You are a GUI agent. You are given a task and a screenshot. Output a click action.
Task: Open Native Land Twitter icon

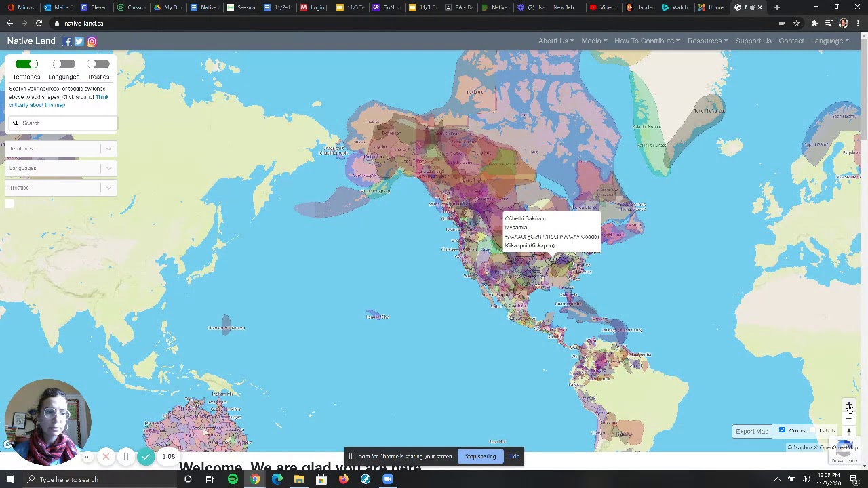[79, 41]
